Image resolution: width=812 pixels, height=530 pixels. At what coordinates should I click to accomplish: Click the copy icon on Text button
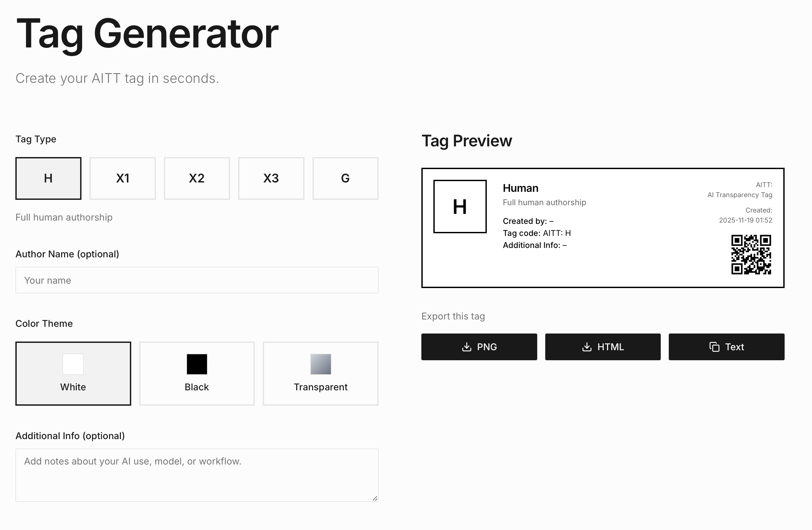point(714,347)
